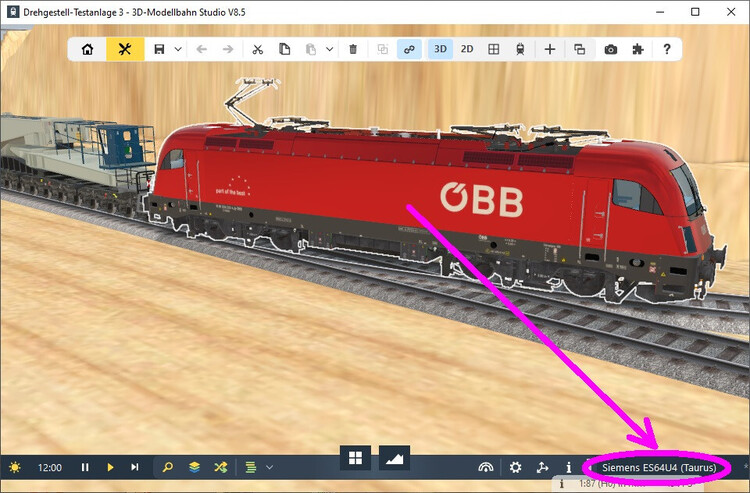Cut the selected object
This screenshot has height=493, width=750.
click(x=258, y=49)
